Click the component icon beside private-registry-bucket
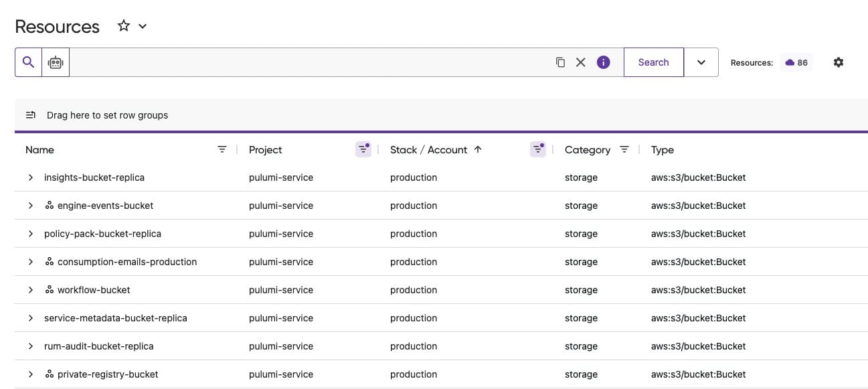Screen dimensions: 868x389 [49, 374]
